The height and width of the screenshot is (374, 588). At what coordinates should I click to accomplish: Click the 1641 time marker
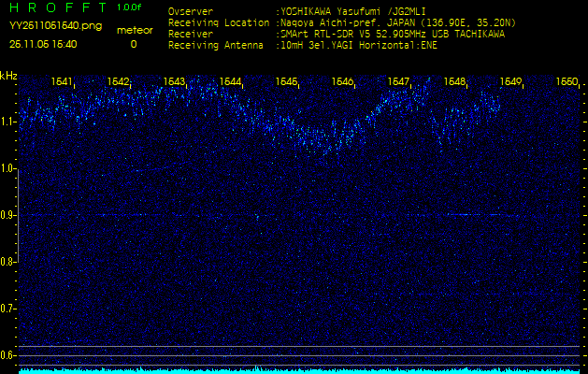click(63, 82)
